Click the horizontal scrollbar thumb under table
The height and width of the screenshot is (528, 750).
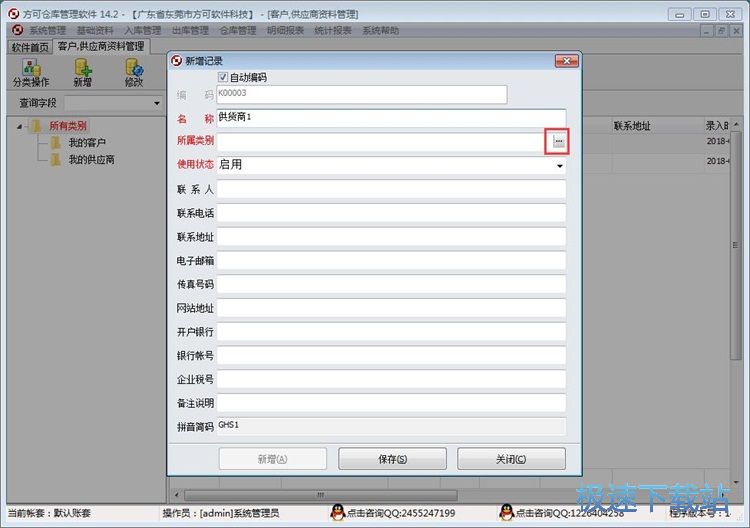pyautogui.click(x=320, y=495)
